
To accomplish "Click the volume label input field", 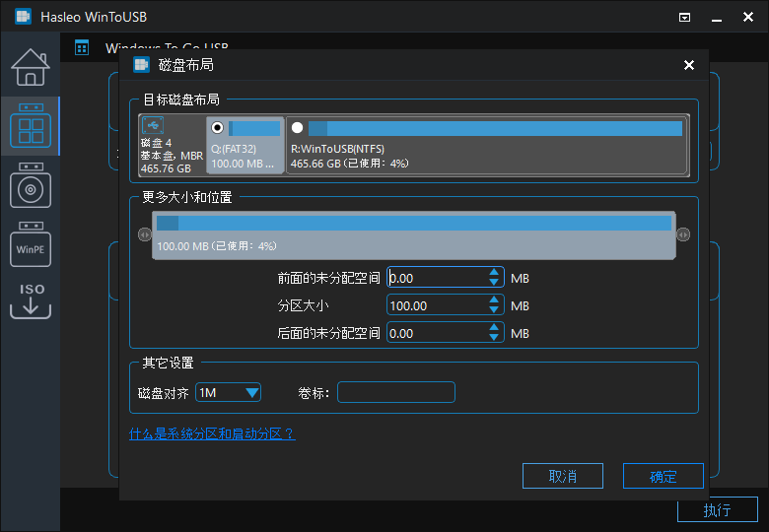I will (396, 392).
